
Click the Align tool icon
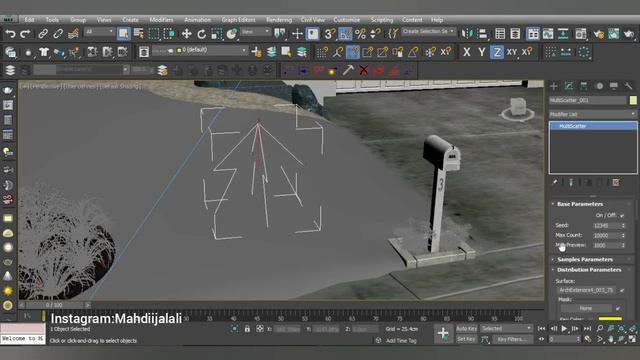coord(482,33)
